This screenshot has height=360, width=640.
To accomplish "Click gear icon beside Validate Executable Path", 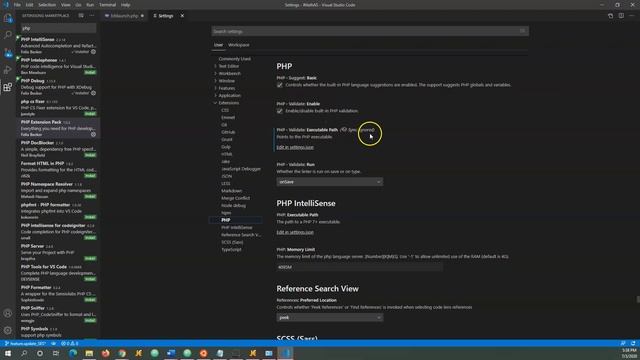I will click(344, 129).
